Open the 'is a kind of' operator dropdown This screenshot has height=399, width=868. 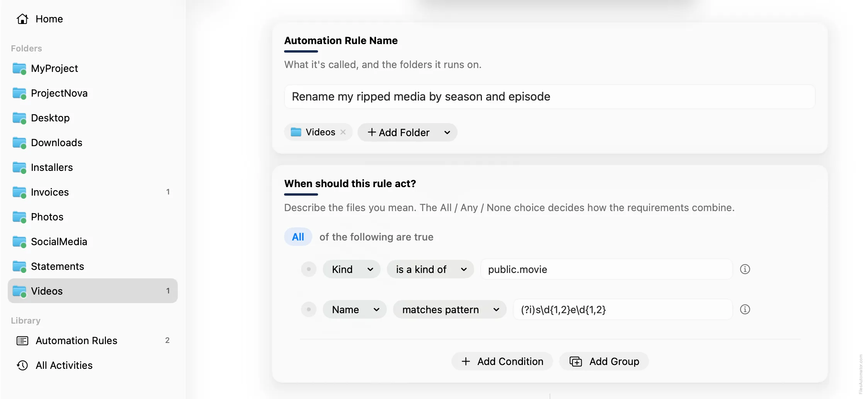431,269
